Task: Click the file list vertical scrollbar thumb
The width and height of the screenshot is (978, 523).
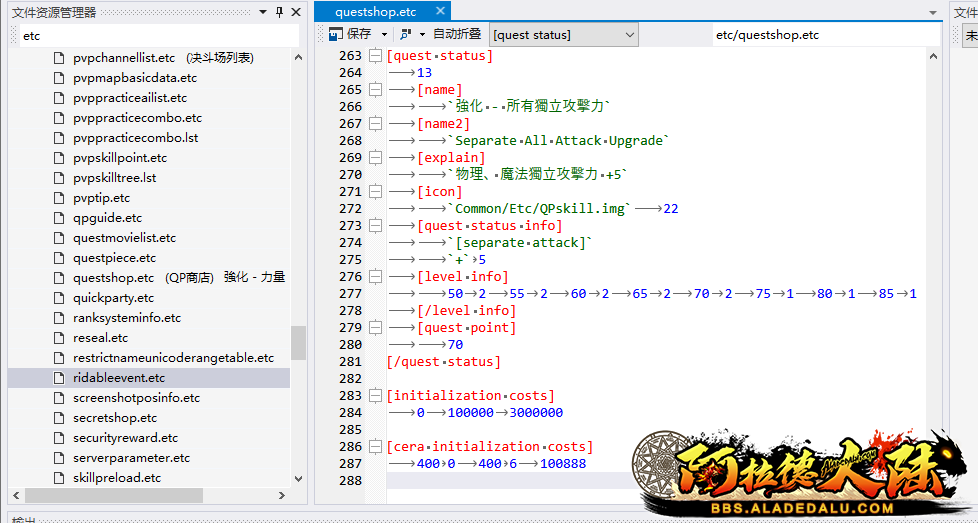Action: tap(298, 343)
